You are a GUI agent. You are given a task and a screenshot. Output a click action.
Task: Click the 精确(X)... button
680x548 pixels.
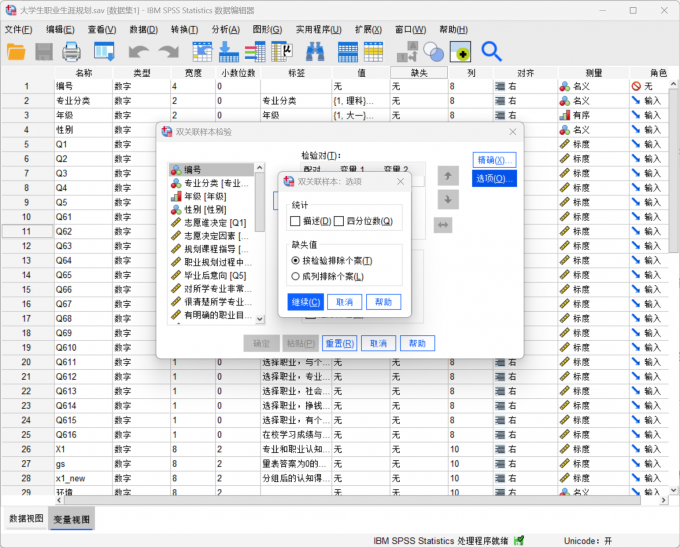pyautogui.click(x=494, y=160)
